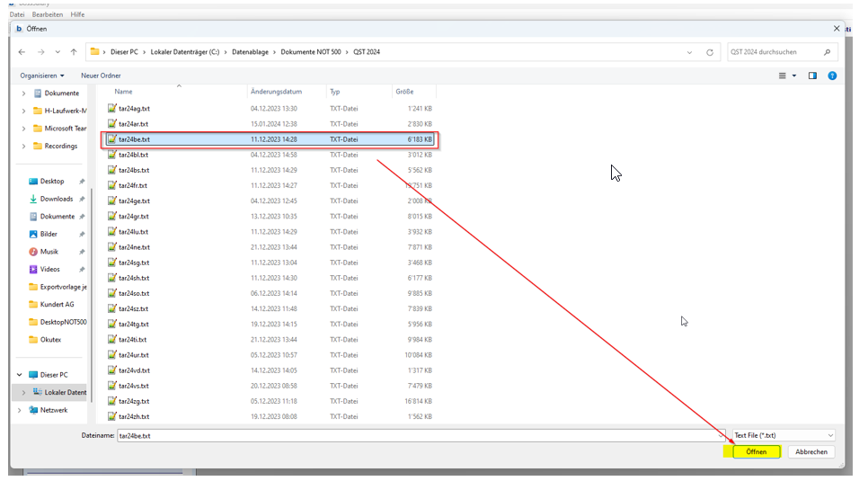Select file tar24zh.txt in the list
This screenshot has width=868, height=481.
click(134, 416)
